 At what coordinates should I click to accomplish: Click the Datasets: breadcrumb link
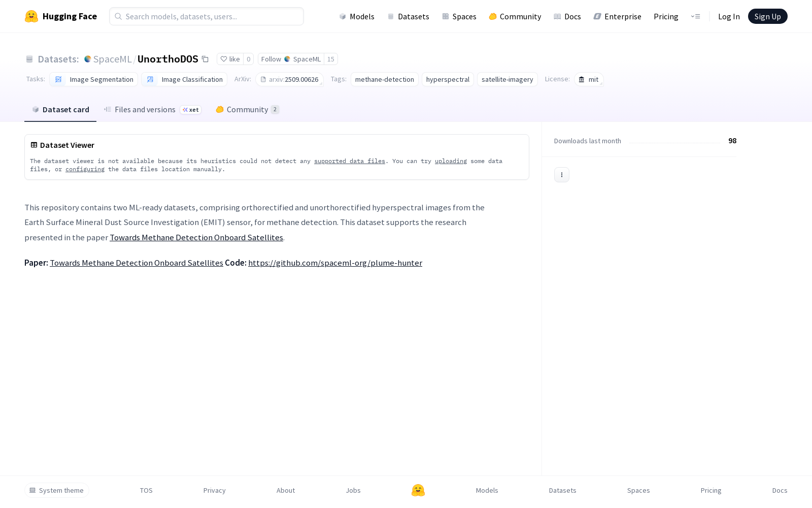(x=58, y=59)
